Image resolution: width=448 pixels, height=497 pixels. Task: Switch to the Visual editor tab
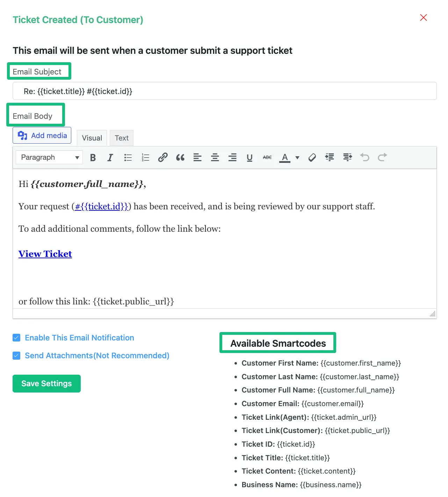pos(92,138)
